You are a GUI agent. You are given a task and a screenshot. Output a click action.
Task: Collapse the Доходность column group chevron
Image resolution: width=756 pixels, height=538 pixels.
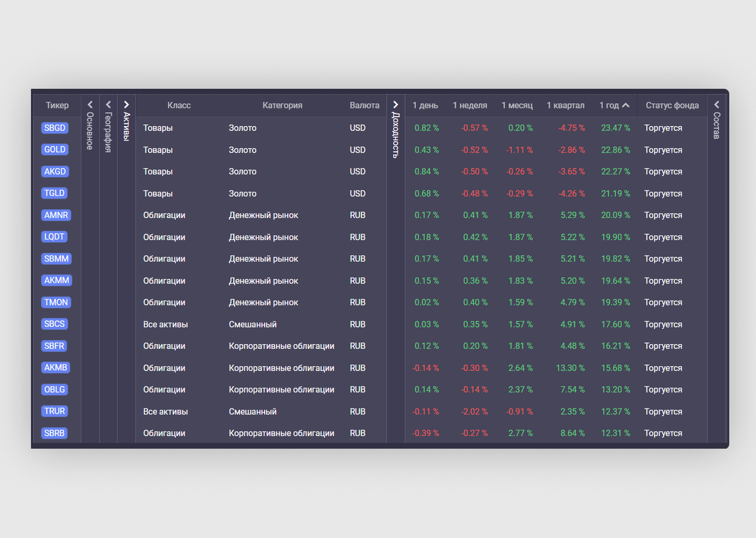[x=396, y=105]
